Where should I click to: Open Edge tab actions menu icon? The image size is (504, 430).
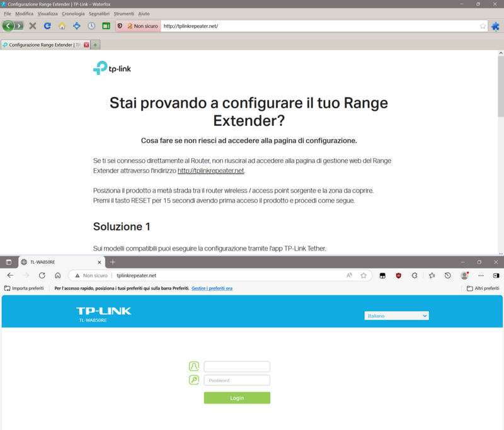tap(9, 262)
